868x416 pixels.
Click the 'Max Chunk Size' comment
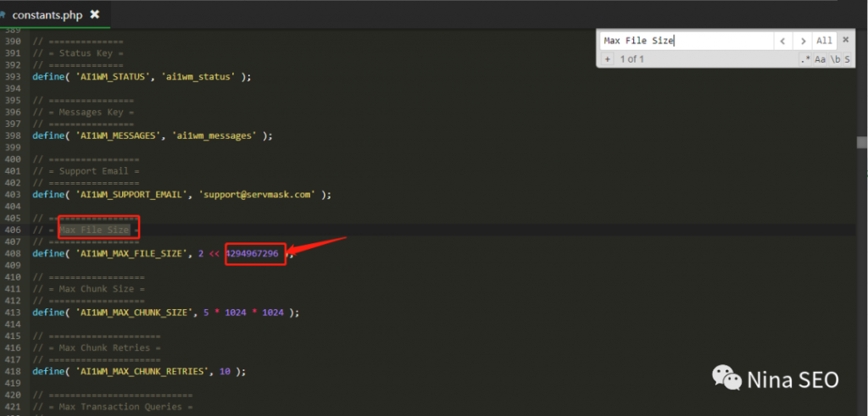pos(97,289)
